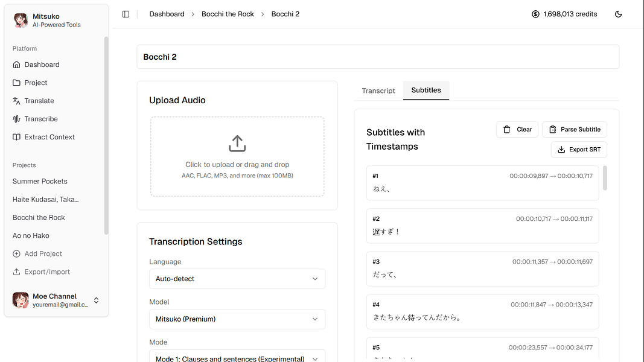Click the Clear button

pos(517,129)
